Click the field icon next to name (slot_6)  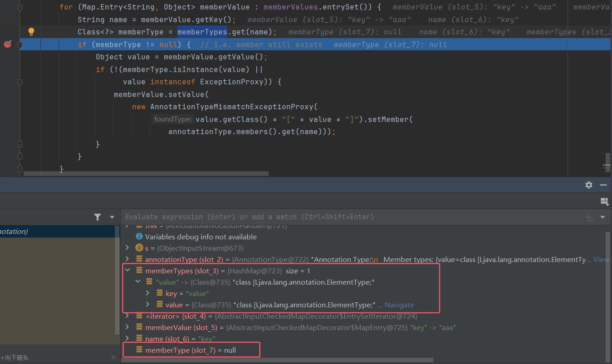139,339
